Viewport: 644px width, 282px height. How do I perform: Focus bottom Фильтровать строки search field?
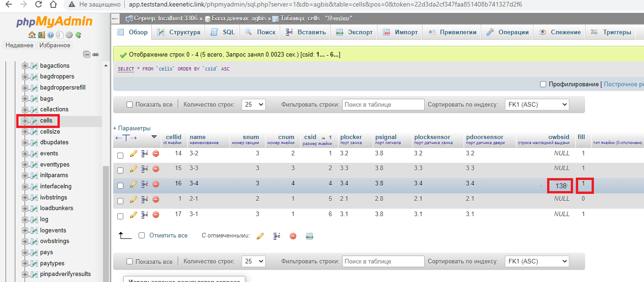pyautogui.click(x=383, y=262)
